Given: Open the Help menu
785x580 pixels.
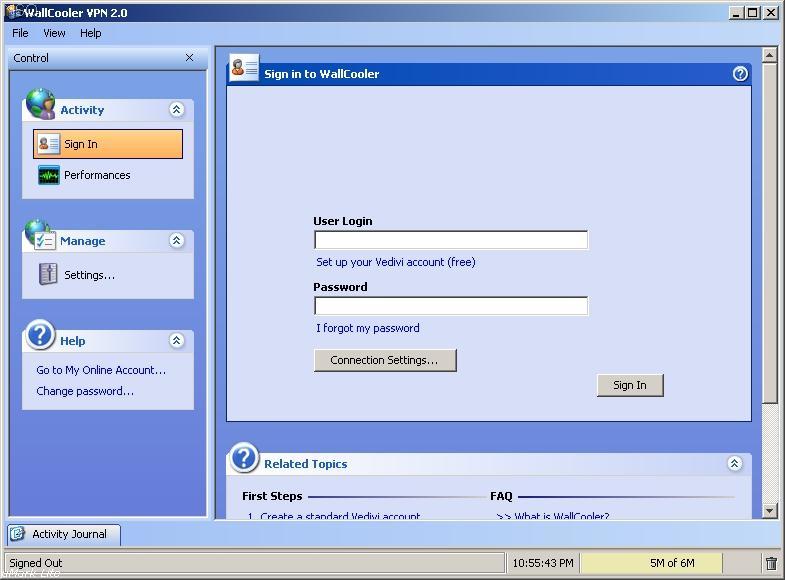Looking at the screenshot, I should 91,33.
